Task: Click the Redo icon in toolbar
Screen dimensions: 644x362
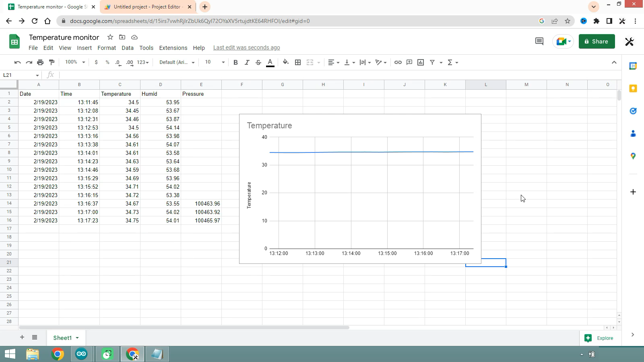Action: [x=29, y=62]
